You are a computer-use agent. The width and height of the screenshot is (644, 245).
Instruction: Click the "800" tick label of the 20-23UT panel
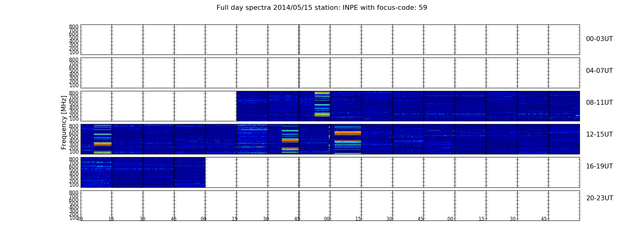[x=74, y=193]
